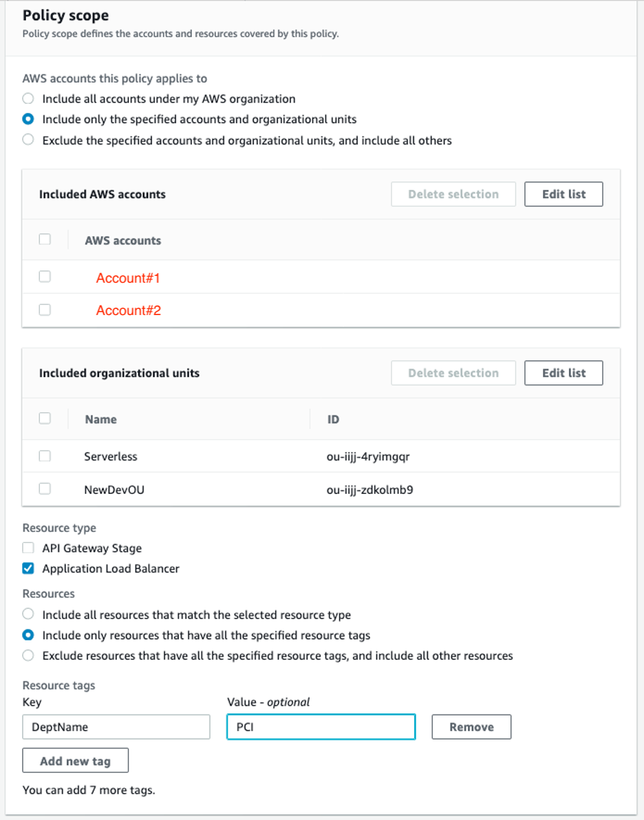Click Edit list for Included organizational units

pos(563,373)
